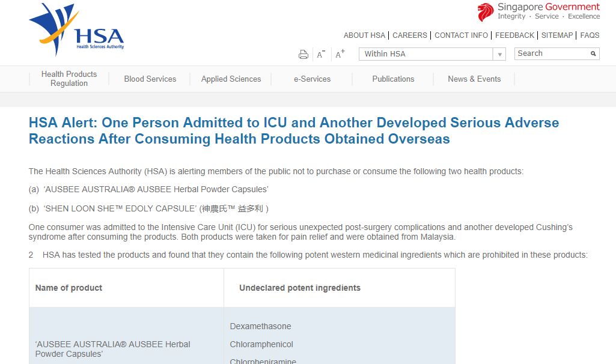
Task: Decrease font size with A- icon
Action: [321, 55]
